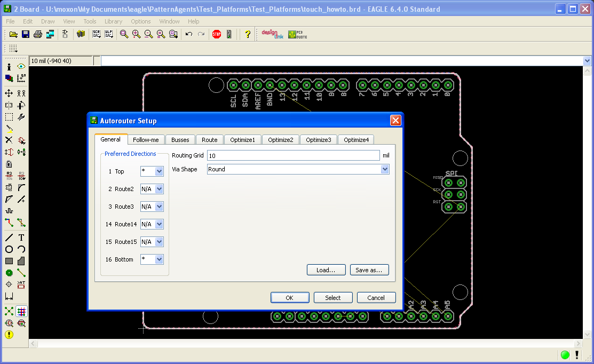Screen dimensions: 594x364
Task: Click the Grid settings icon
Action: (x=13, y=49)
